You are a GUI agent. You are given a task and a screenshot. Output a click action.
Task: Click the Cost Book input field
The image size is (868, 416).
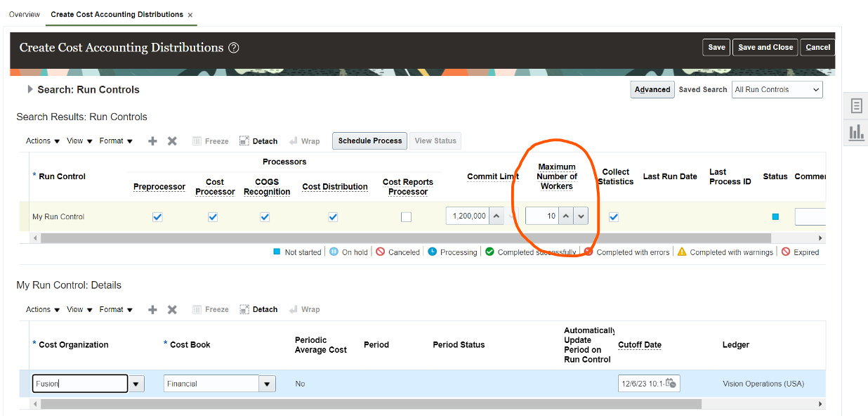click(x=211, y=384)
